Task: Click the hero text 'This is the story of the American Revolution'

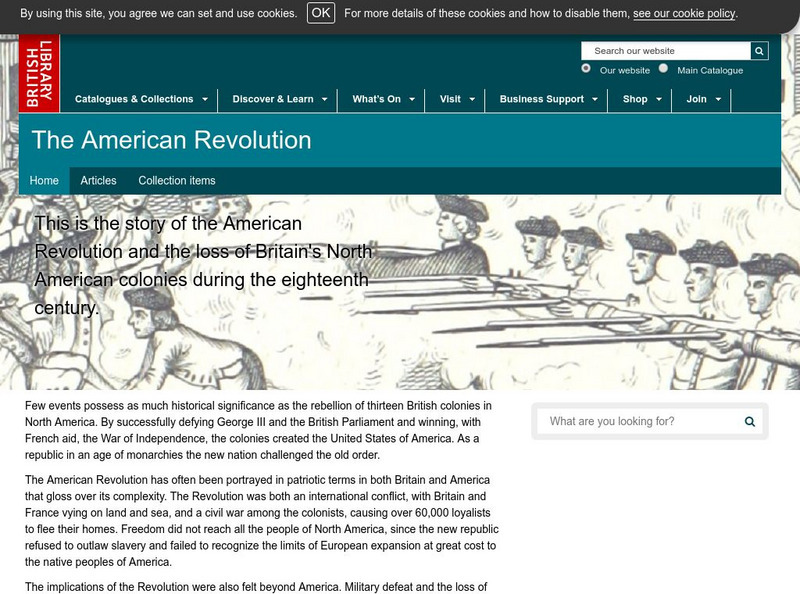Action: point(203,265)
